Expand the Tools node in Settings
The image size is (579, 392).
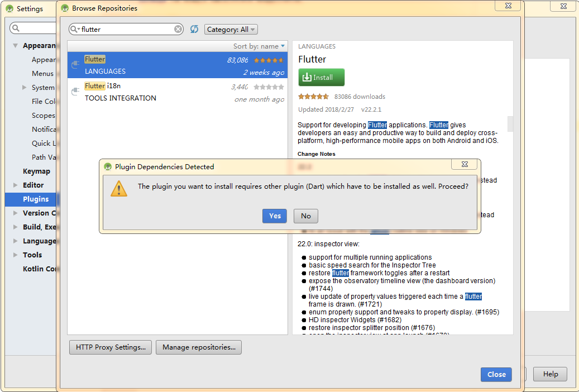click(x=15, y=255)
